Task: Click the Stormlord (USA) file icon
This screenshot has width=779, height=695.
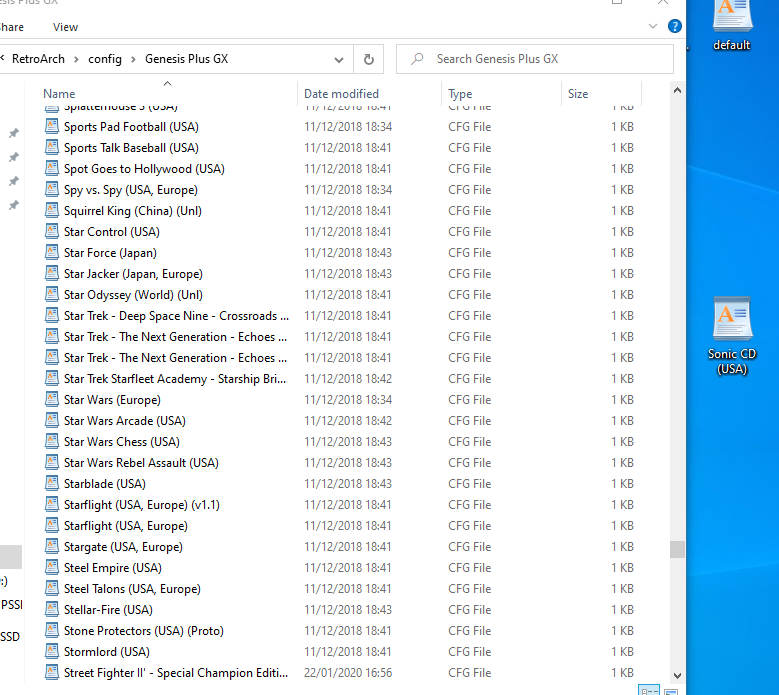Action: click(52, 651)
